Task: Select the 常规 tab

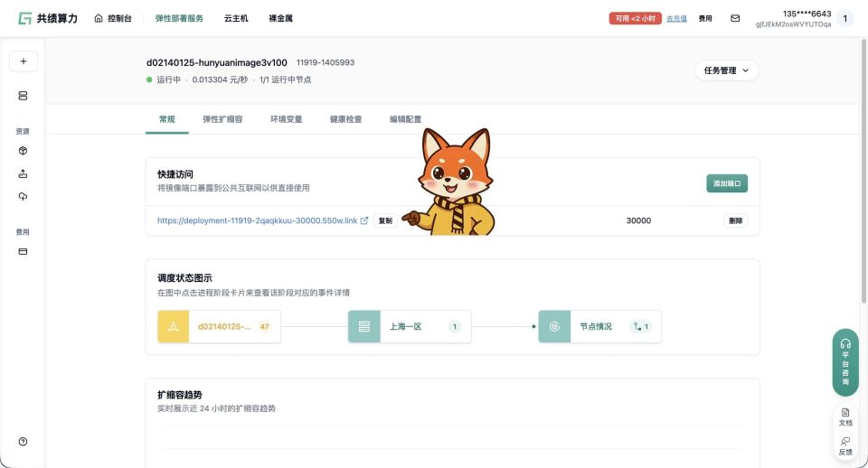Action: click(x=166, y=119)
